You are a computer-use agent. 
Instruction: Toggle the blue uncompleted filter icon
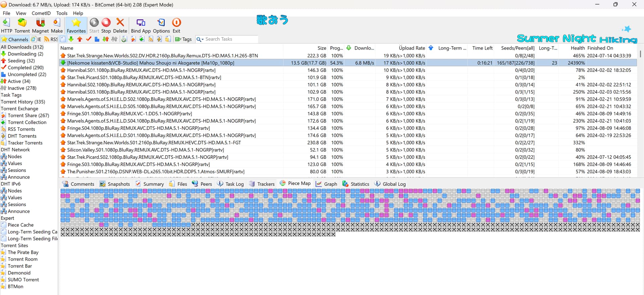coord(97,39)
